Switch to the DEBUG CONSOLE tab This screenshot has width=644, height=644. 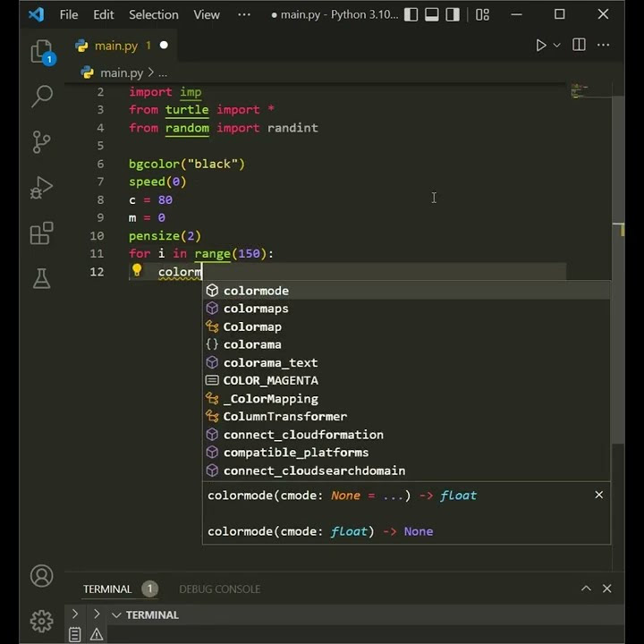220,589
